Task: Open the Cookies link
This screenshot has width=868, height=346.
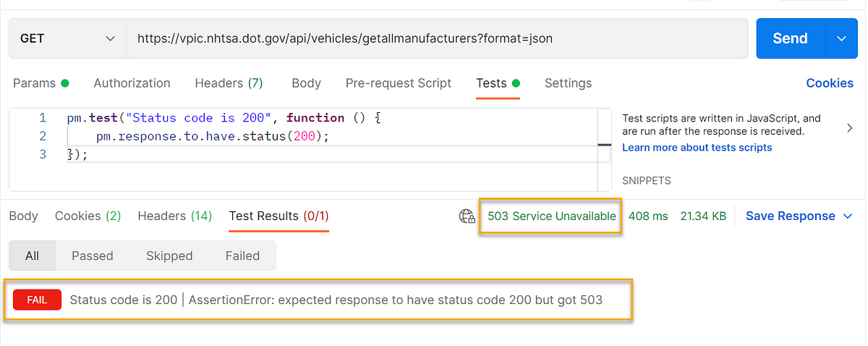Action: [x=830, y=83]
